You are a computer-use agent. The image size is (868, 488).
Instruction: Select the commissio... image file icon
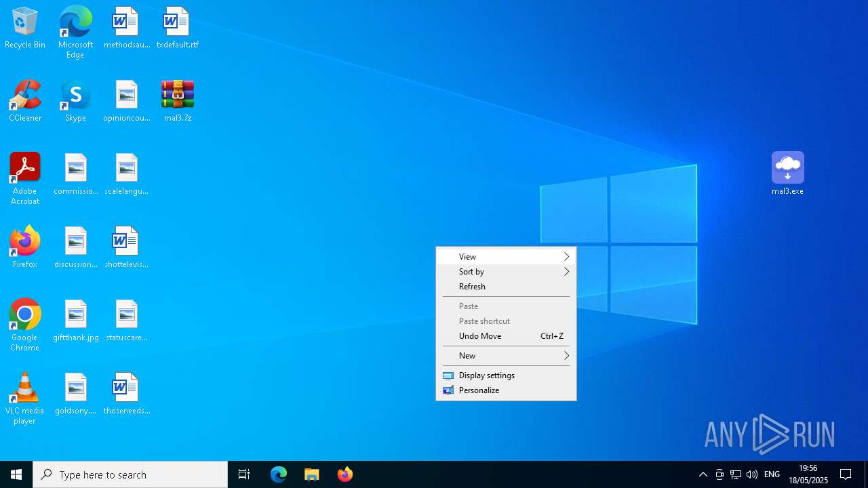point(76,175)
